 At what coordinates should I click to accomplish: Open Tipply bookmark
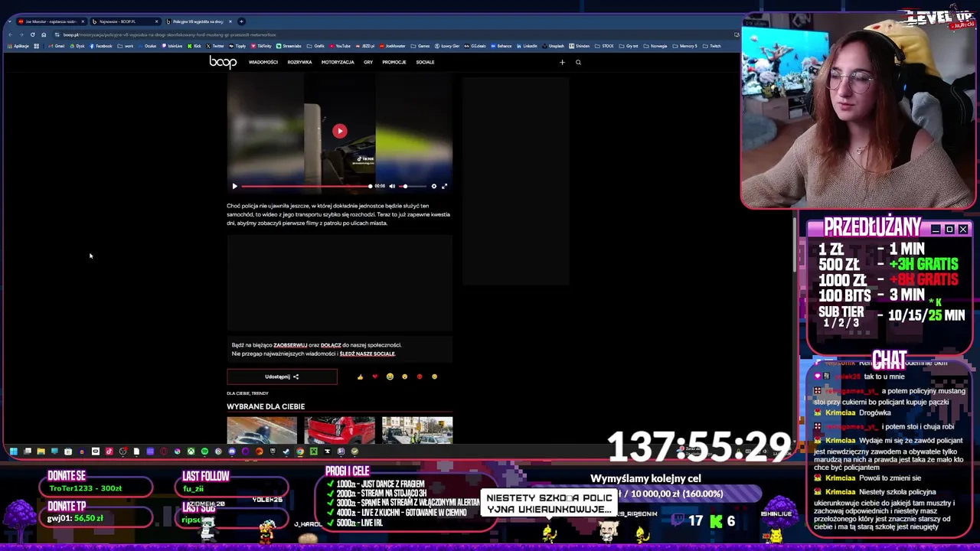(237, 46)
